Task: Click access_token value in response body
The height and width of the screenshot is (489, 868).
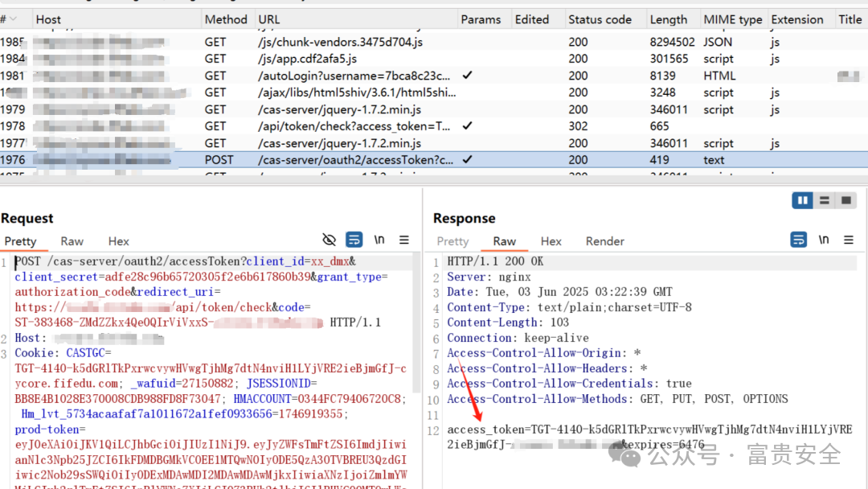Action: [x=649, y=437]
